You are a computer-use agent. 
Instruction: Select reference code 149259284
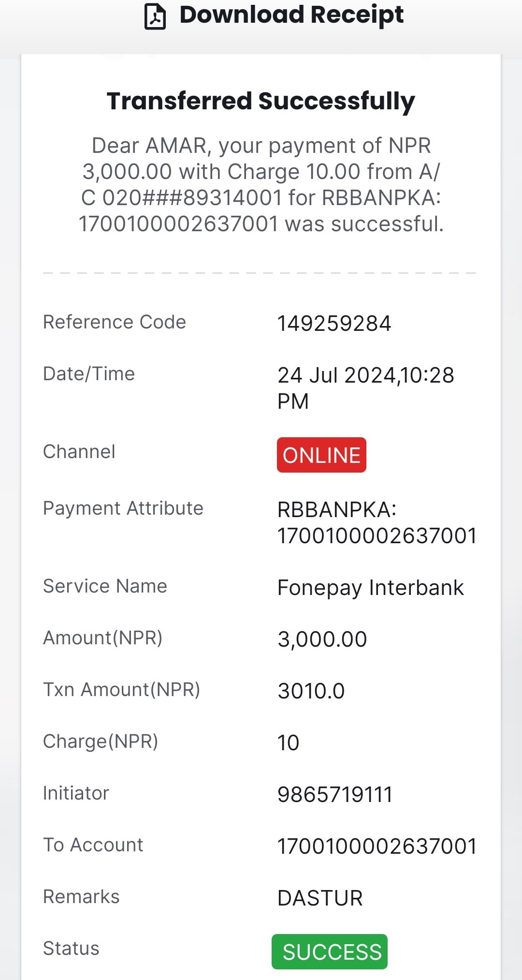pyautogui.click(x=334, y=324)
